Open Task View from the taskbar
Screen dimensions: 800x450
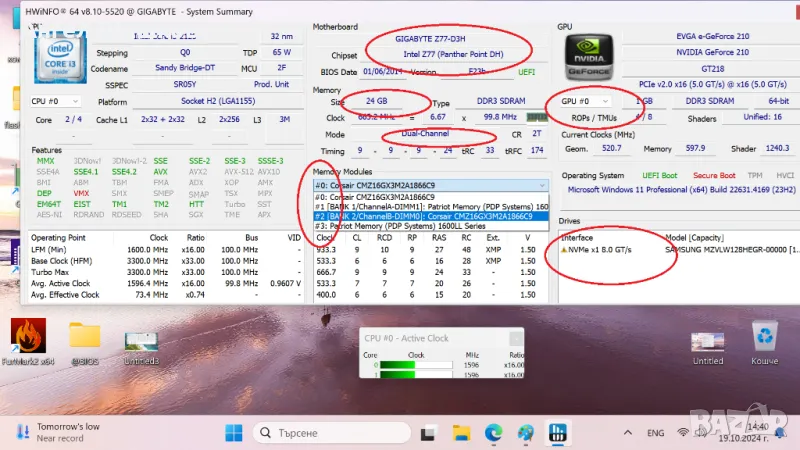point(430,433)
